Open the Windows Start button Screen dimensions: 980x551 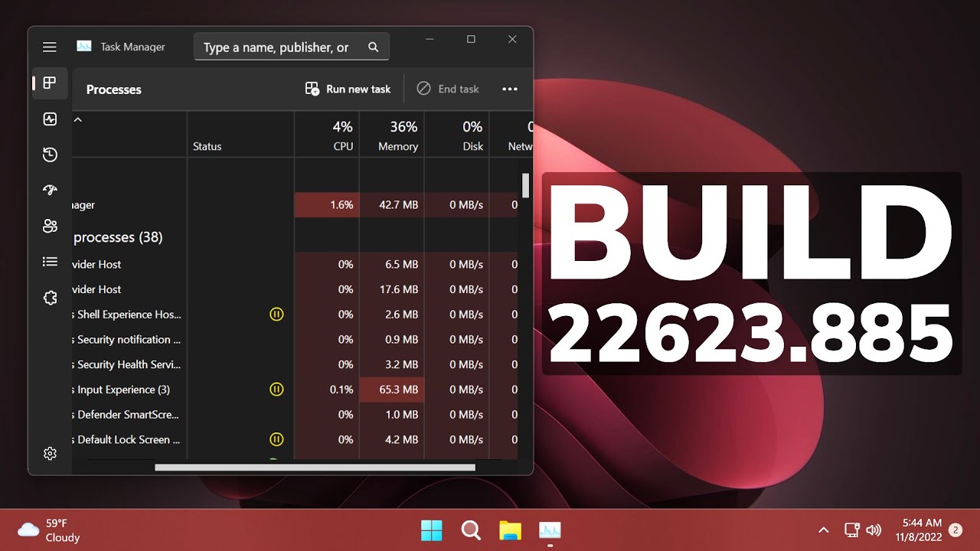(x=432, y=530)
